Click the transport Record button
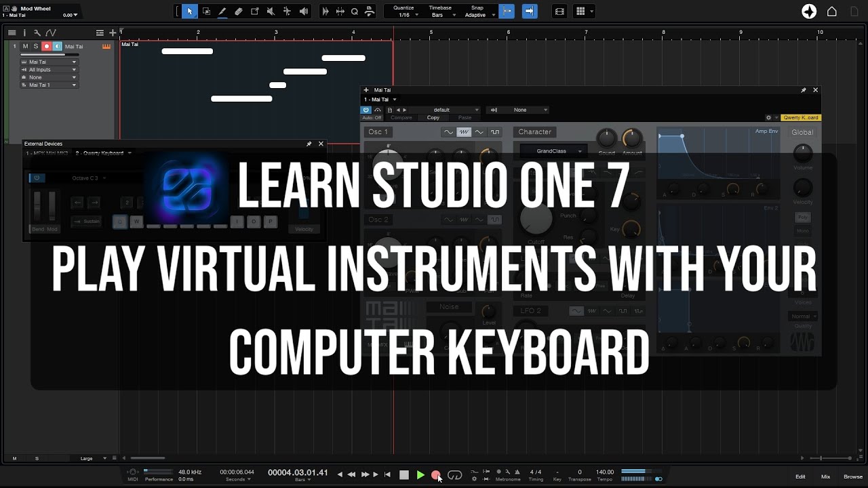The image size is (868, 488). tap(436, 475)
